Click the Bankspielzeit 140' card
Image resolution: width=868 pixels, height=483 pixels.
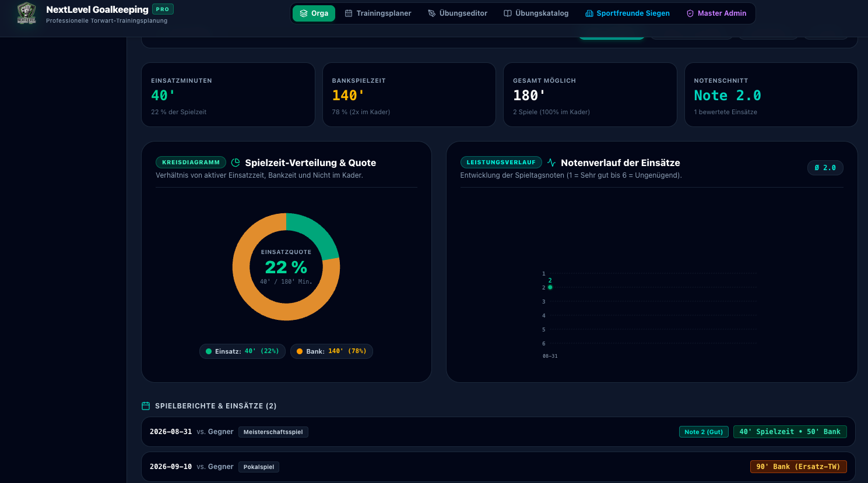point(409,94)
